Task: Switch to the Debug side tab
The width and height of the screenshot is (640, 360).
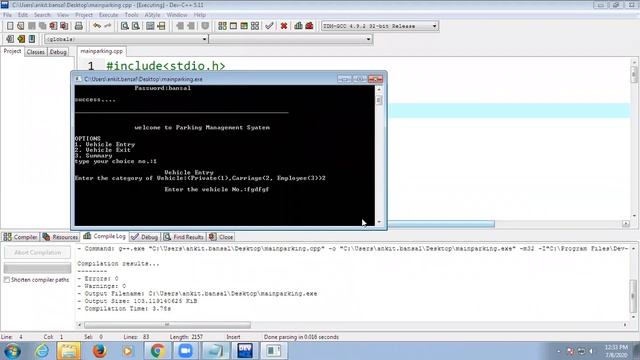Action: 58,52
